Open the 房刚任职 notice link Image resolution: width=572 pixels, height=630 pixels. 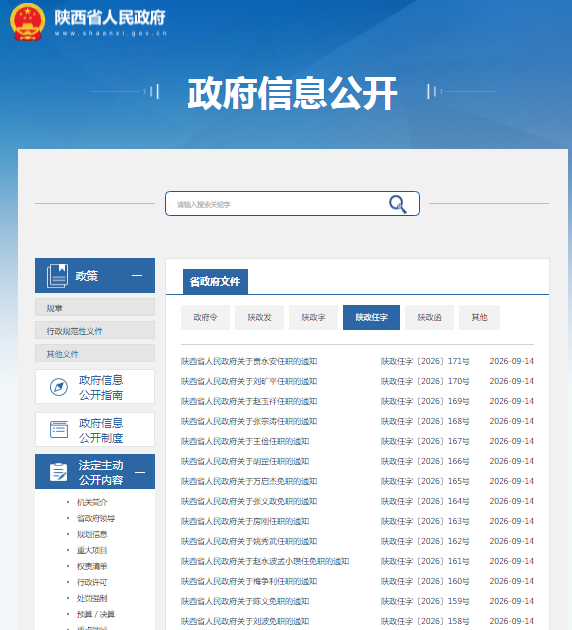coord(245,522)
